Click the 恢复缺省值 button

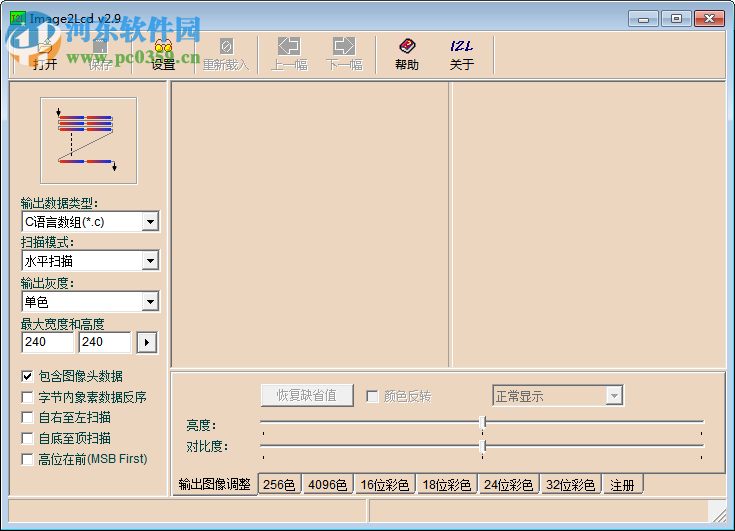click(x=307, y=396)
